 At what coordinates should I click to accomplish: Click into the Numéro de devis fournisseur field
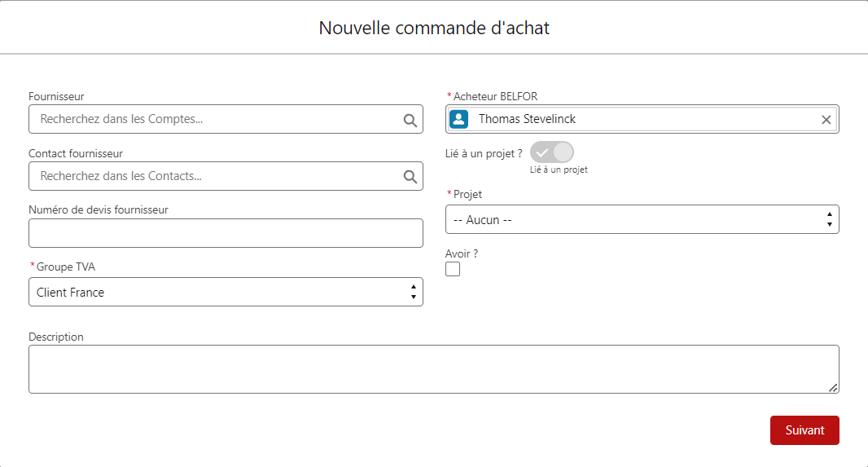[x=226, y=233]
